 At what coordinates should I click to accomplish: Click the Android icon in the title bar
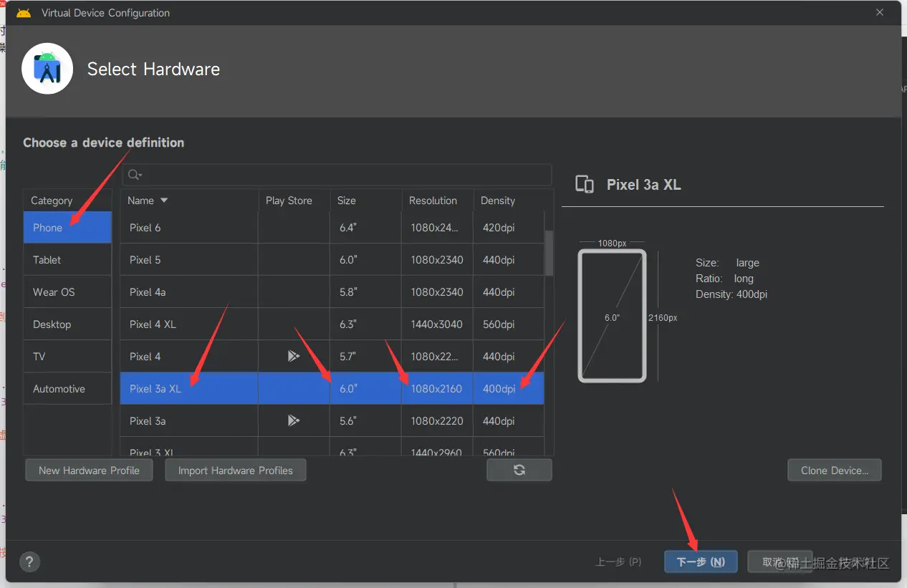coord(24,13)
